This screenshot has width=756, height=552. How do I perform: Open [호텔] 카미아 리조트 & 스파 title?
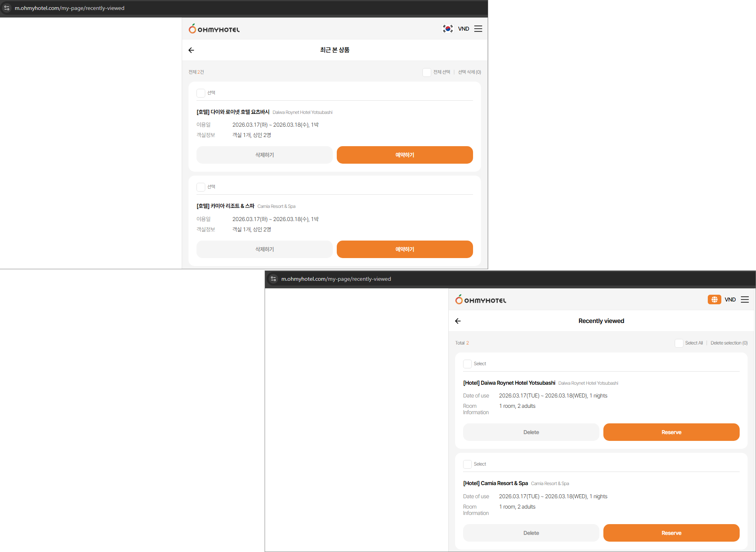tap(226, 206)
